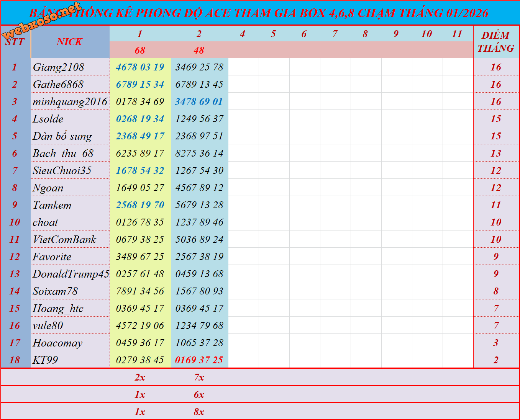Click cell 4678 03 19
Screen dimensions: 520x420
pos(140,67)
